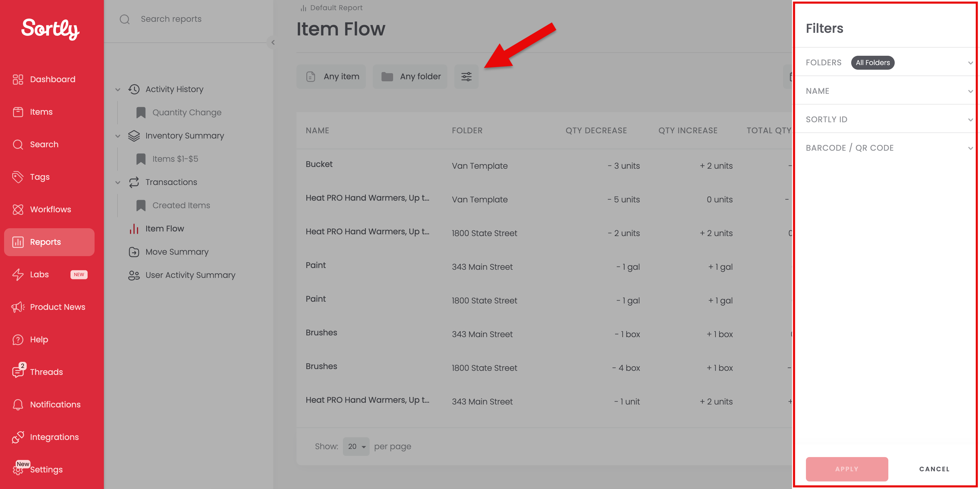Screen dimensions: 980x489
Task: Open the Items $1-$5 saved report
Action: pos(176,159)
